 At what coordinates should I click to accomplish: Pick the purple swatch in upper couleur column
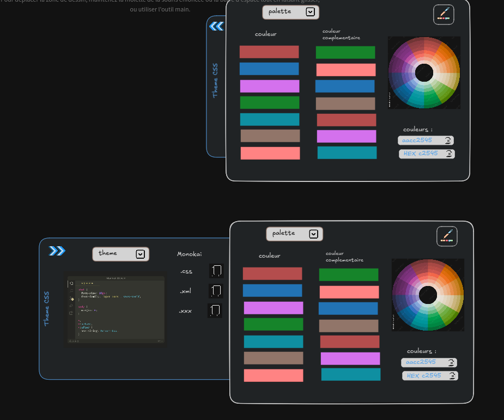[x=270, y=86]
